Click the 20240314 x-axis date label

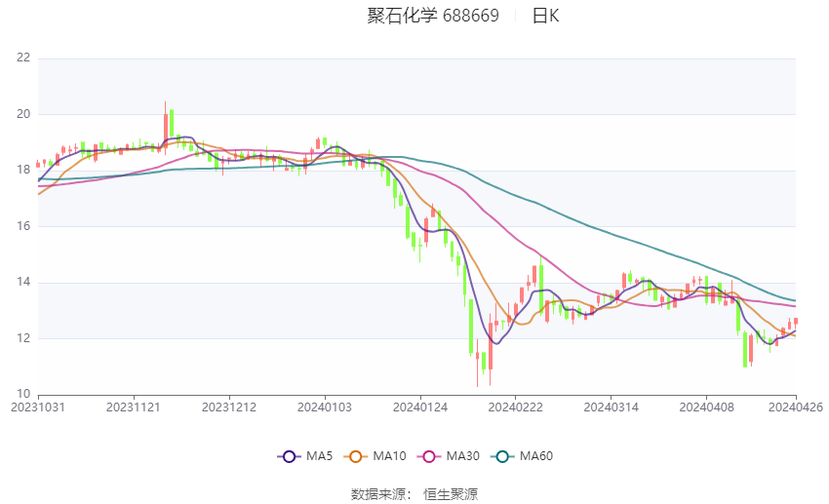(x=610, y=407)
